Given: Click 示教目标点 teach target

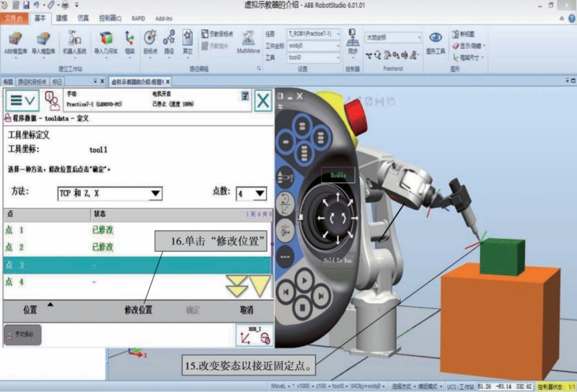Looking at the screenshot, I should click(218, 34).
